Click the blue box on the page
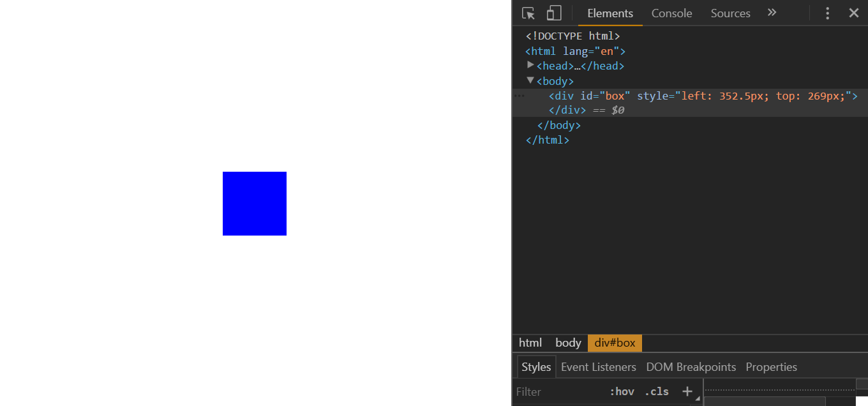Screen dimensions: 868x406 click(255, 204)
